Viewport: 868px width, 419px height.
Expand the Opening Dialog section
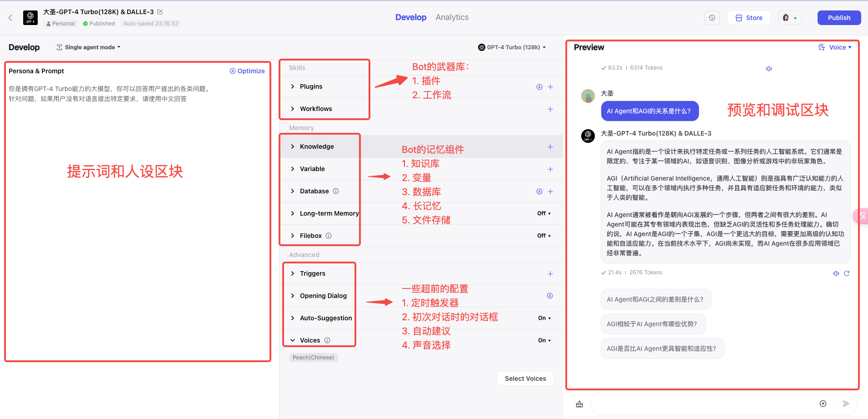pyautogui.click(x=293, y=296)
